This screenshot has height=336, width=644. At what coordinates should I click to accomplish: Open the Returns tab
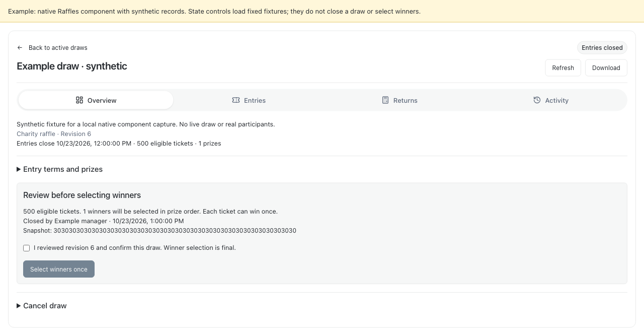pos(399,100)
